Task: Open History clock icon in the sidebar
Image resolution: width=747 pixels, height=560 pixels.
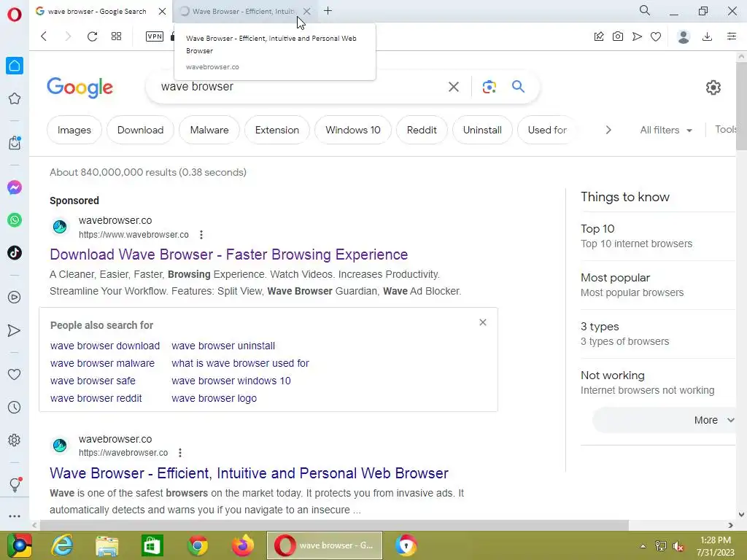Action: click(15, 408)
